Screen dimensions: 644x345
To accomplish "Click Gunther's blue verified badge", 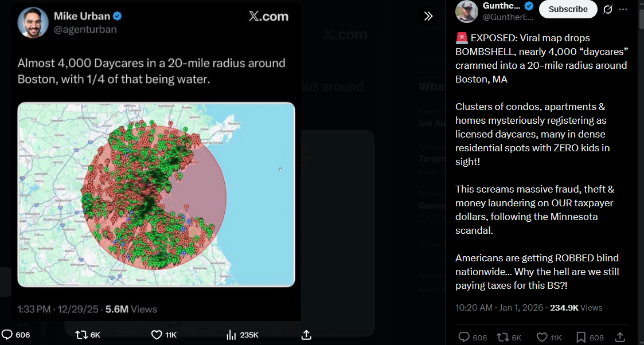I will coord(529,6).
